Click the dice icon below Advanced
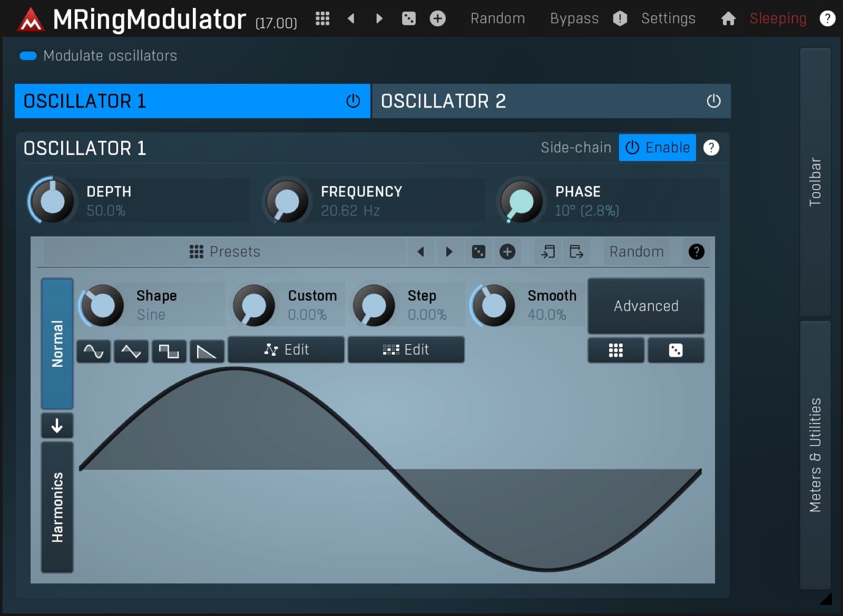 point(676,350)
